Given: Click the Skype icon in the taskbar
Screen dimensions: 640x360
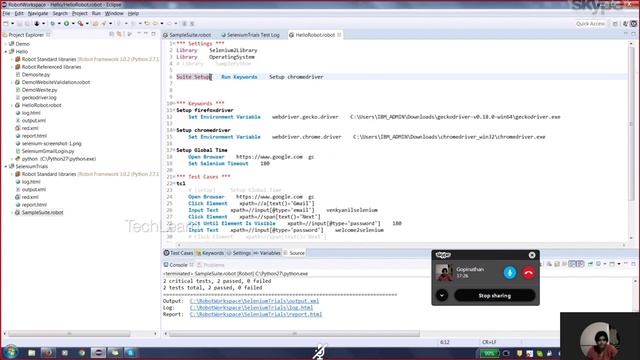Looking at the screenshot, I should (131, 353).
